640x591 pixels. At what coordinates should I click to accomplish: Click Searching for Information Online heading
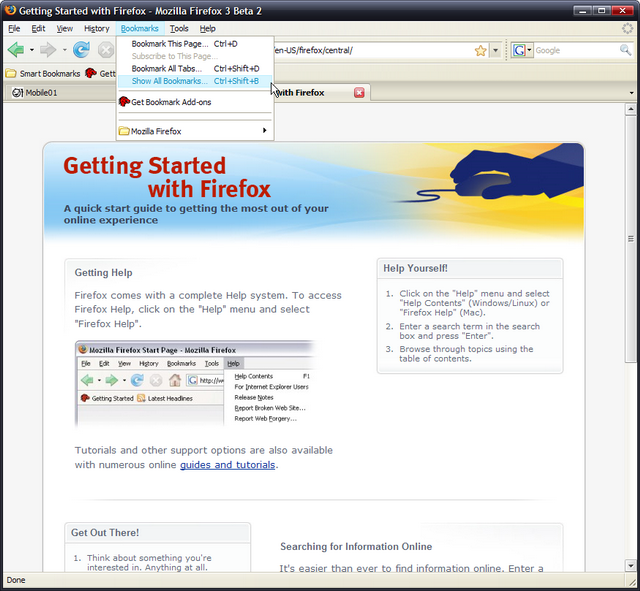click(x=356, y=547)
